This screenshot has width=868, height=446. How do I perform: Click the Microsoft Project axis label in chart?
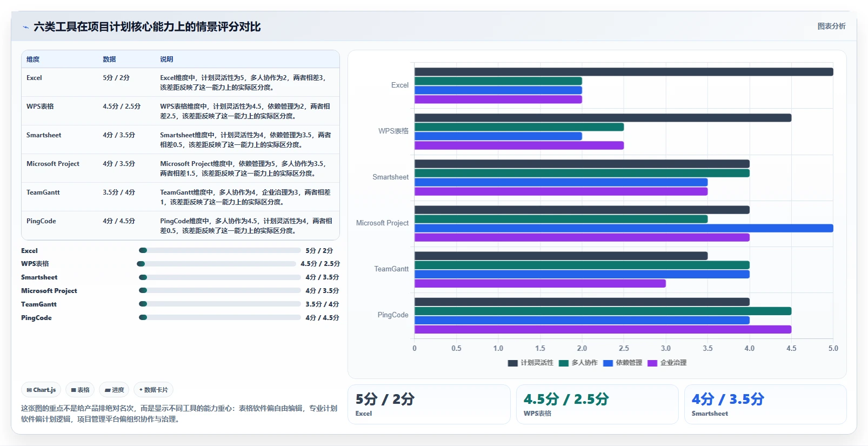(x=382, y=223)
